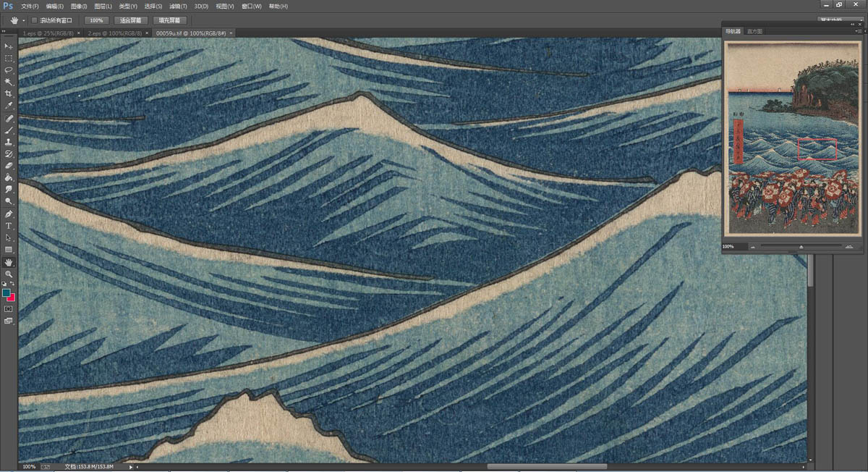The width and height of the screenshot is (868, 472).
Task: Click the Navigator zoom out button
Action: [x=753, y=247]
